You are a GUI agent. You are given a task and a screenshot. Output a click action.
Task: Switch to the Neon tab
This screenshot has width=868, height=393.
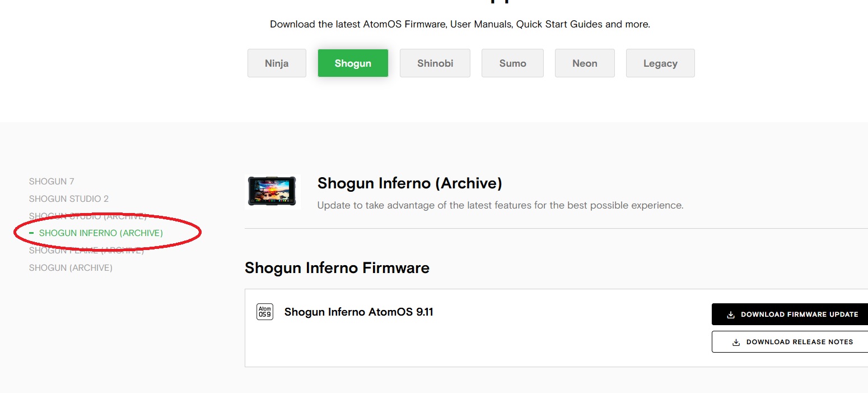click(585, 63)
